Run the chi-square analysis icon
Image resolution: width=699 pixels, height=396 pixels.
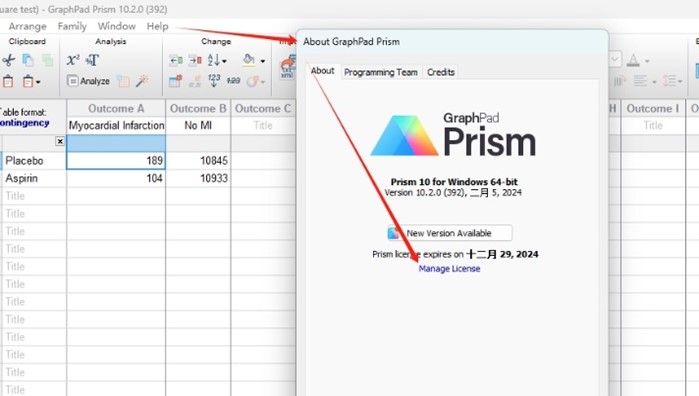coord(73,60)
